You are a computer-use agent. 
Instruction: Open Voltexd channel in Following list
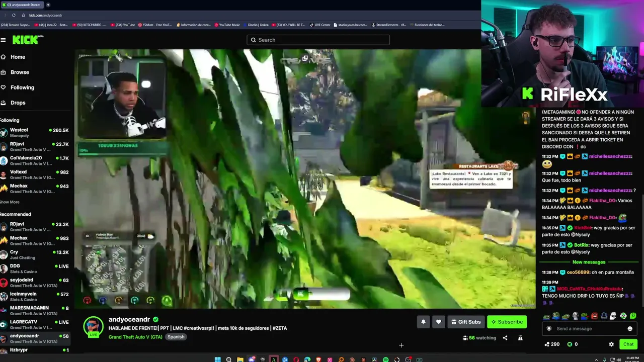[x=34, y=174]
